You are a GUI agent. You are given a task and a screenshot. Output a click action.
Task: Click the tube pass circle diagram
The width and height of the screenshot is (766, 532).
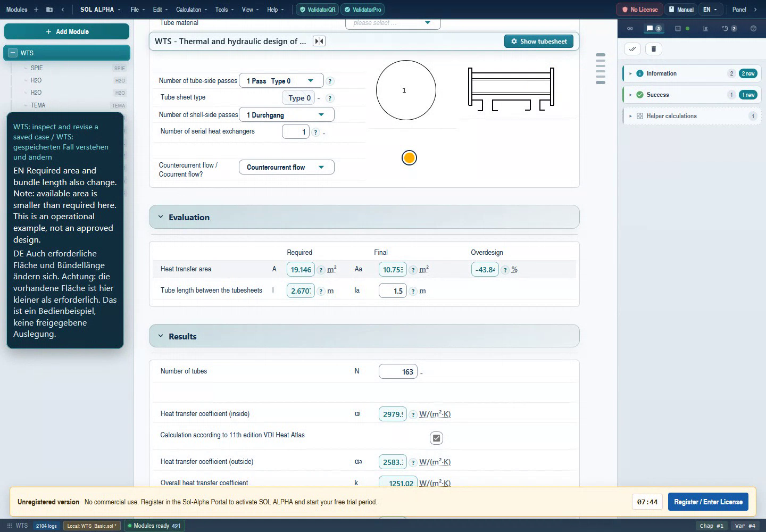[x=406, y=90]
